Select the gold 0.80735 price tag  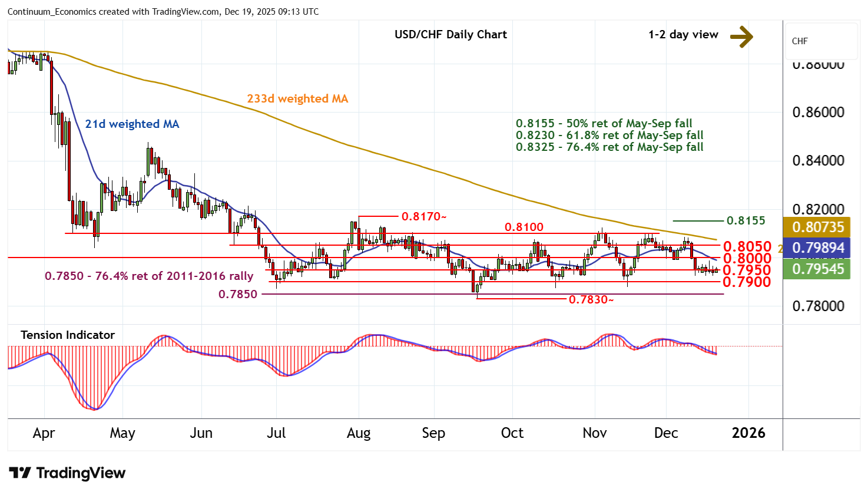point(817,227)
